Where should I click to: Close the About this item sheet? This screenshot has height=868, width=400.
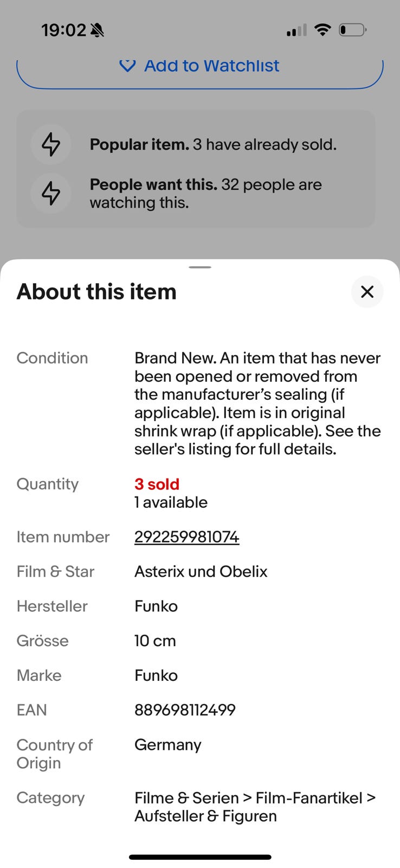(x=367, y=292)
